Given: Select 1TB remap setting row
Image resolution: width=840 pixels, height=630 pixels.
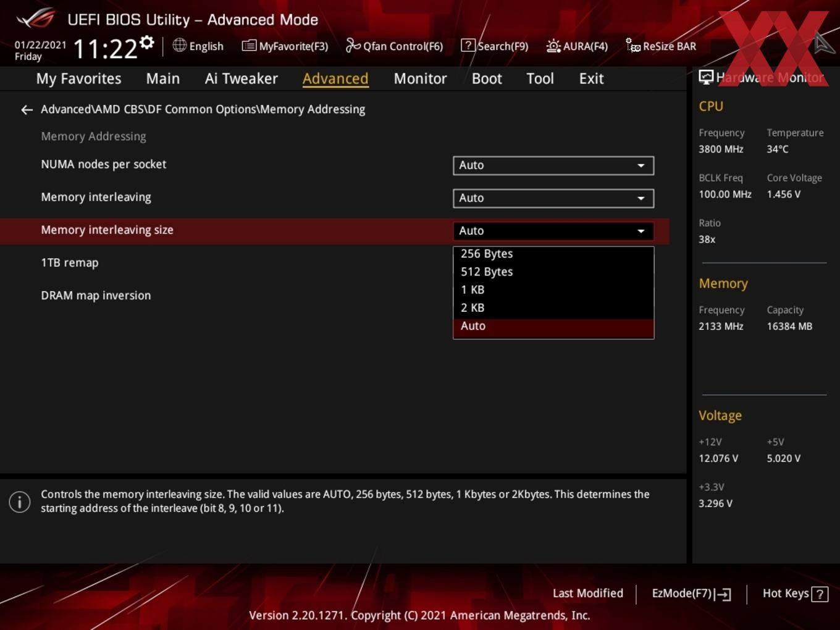Looking at the screenshot, I should click(x=334, y=263).
